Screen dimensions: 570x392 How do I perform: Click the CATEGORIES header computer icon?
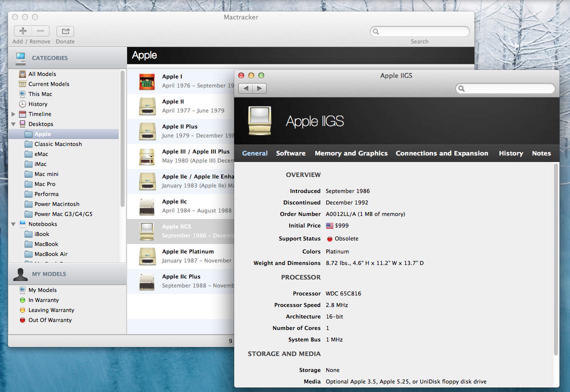pyautogui.click(x=21, y=58)
